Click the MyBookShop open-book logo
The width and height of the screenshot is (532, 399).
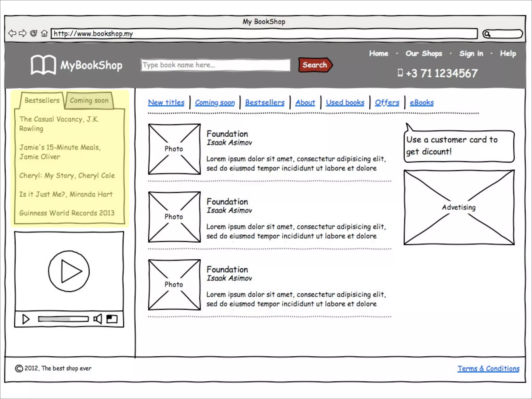click(43, 65)
